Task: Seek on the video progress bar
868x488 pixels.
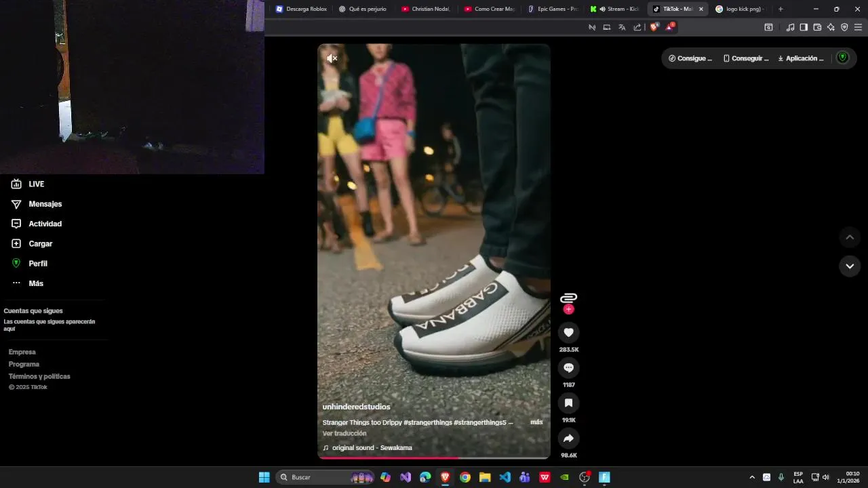Action: (x=434, y=457)
